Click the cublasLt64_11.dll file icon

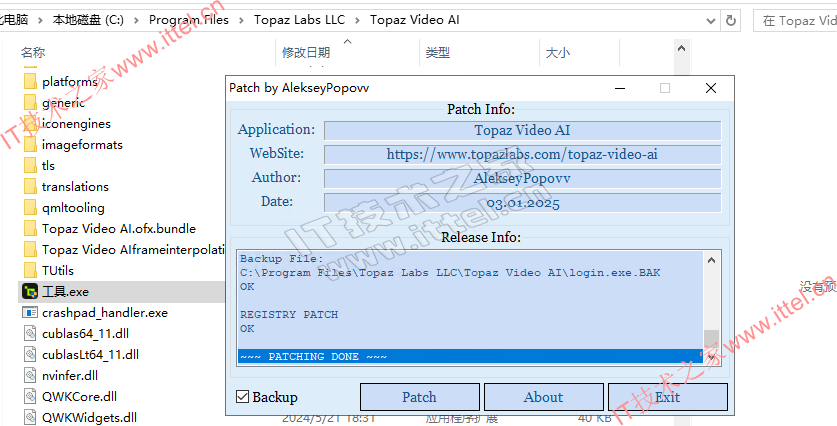click(x=30, y=354)
